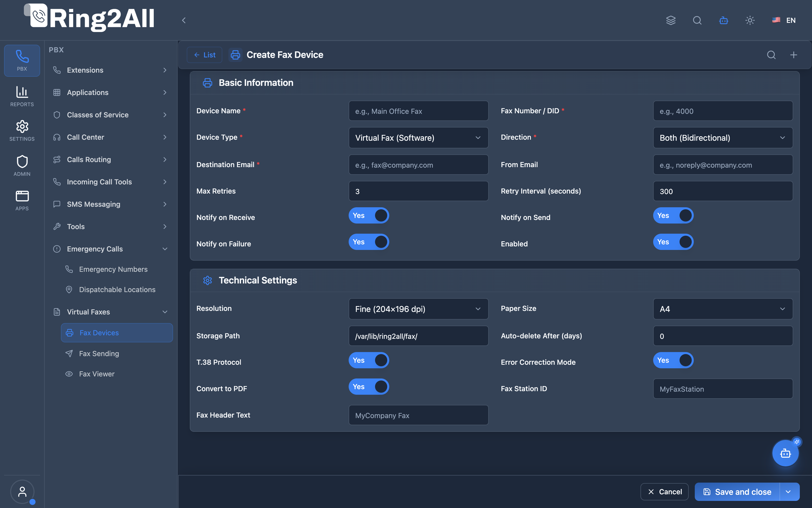Open the PBX section in left rail

22,61
